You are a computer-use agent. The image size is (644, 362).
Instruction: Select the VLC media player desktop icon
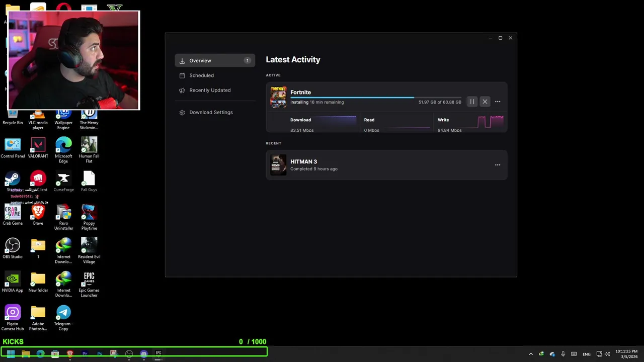click(x=38, y=120)
